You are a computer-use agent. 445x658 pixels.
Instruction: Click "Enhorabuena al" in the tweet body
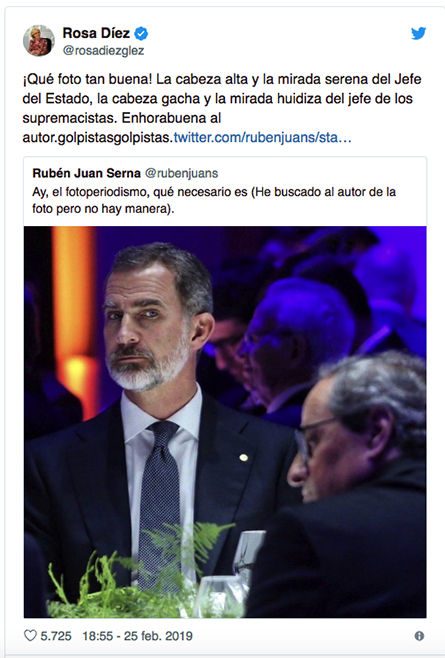(171, 118)
